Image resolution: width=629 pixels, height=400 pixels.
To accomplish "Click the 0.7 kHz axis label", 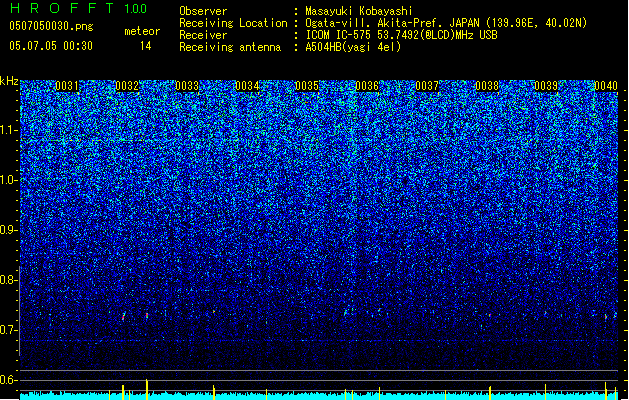I will click(8, 330).
